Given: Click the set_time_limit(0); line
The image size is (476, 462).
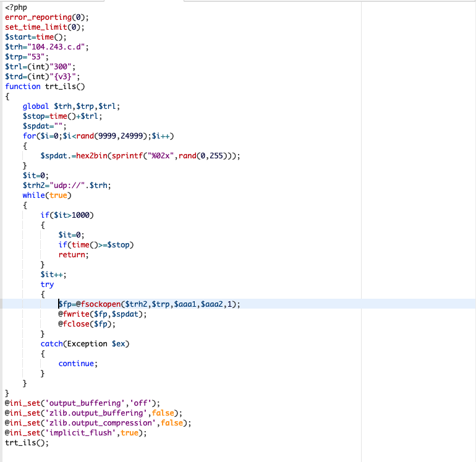Looking at the screenshot, I should point(45,27).
